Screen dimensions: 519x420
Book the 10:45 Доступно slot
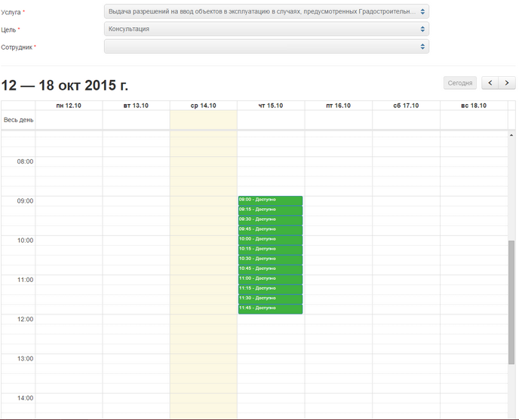[x=270, y=268]
